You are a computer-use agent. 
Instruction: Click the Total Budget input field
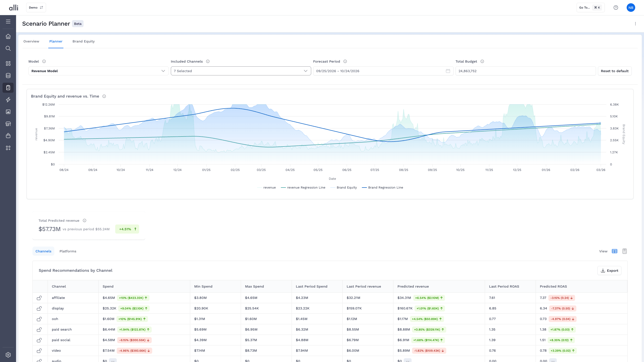pyautogui.click(x=526, y=71)
